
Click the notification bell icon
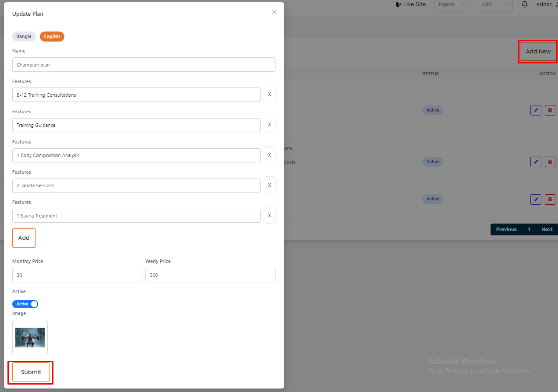(525, 4)
